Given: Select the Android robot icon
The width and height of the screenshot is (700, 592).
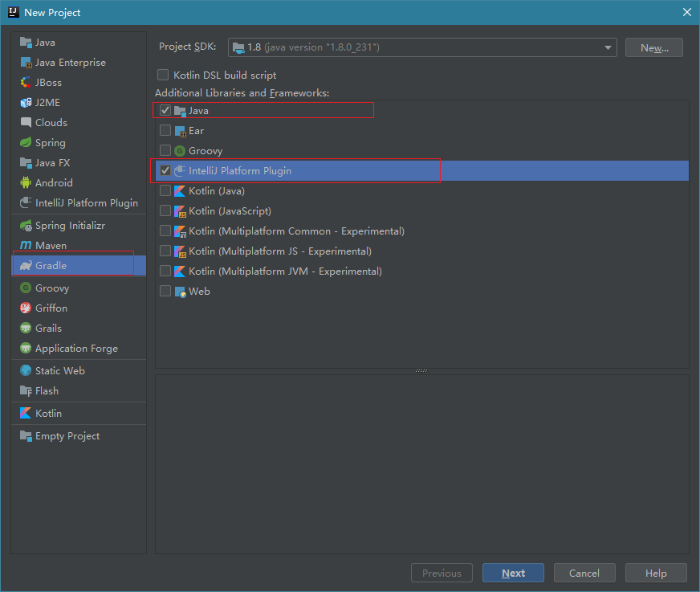Looking at the screenshot, I should coord(26,182).
